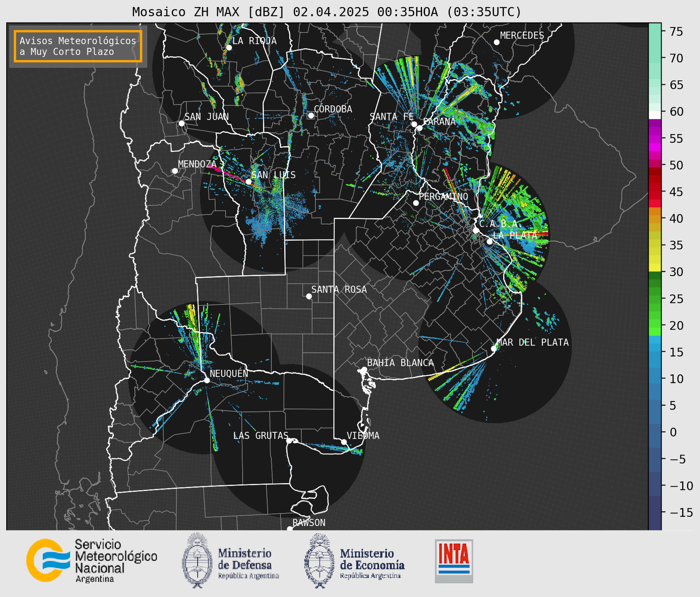Click the VIEDMA city marker dot

[x=344, y=442]
